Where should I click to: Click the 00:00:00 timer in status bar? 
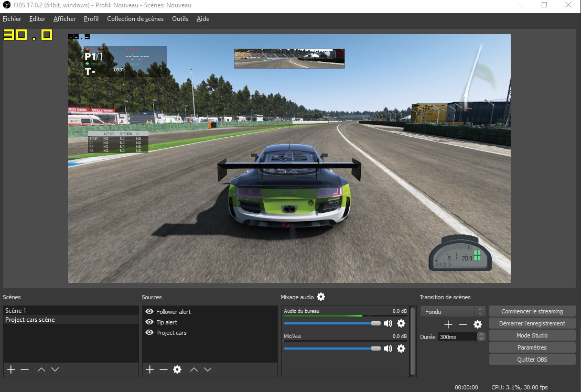[466, 387]
